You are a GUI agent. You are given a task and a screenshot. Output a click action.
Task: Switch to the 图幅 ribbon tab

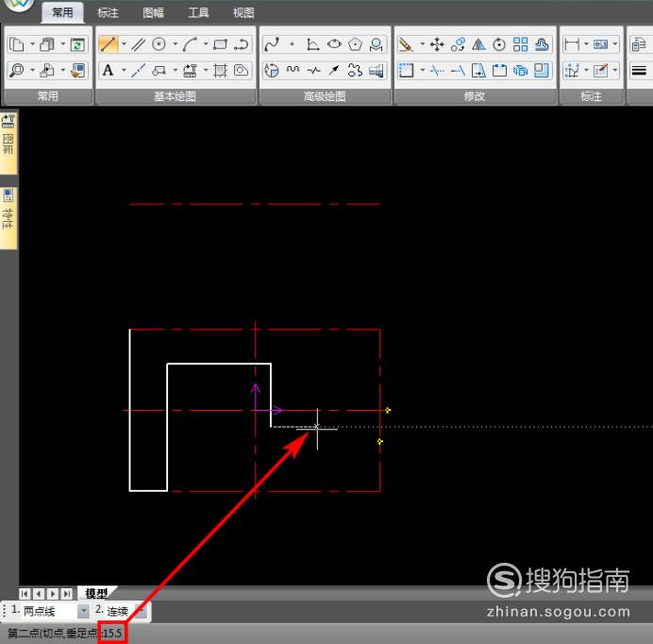pos(153,13)
